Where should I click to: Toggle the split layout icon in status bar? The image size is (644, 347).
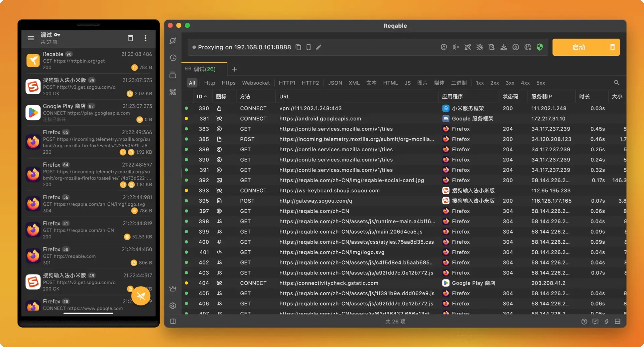click(618, 321)
